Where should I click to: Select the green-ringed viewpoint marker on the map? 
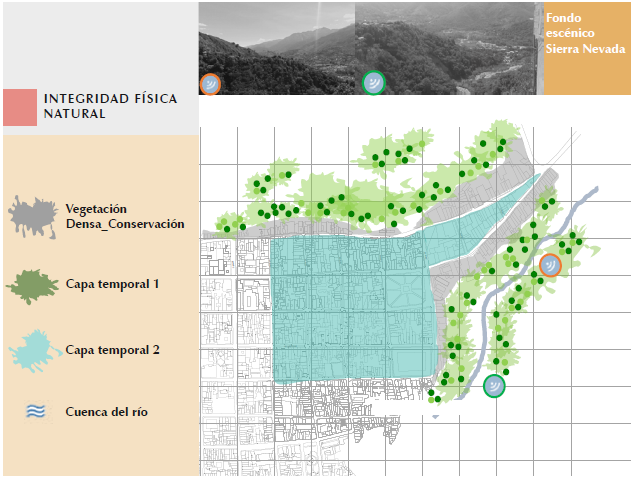494,386
